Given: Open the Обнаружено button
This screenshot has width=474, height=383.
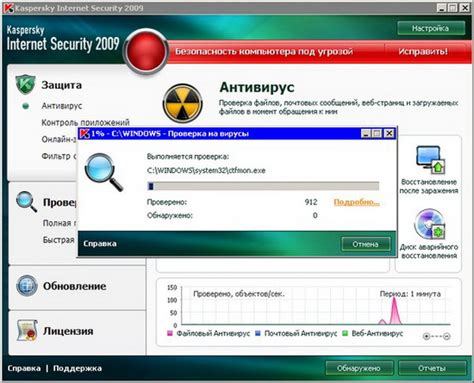Looking at the screenshot, I should pos(359,368).
